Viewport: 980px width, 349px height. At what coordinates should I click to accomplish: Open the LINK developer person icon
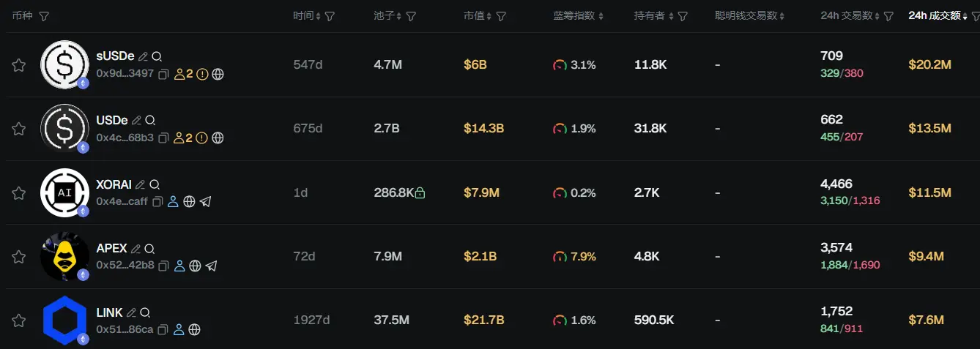pyautogui.click(x=179, y=329)
